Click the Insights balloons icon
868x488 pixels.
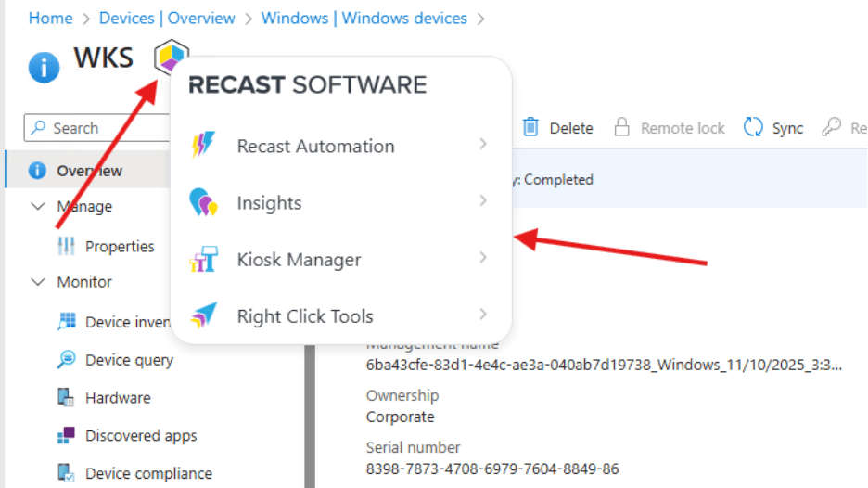click(x=203, y=202)
